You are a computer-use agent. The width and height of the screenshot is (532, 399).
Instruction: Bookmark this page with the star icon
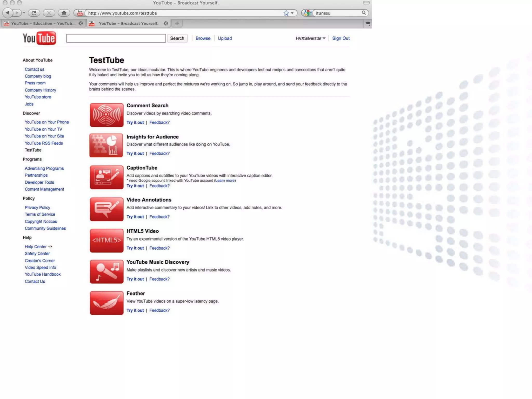(286, 13)
